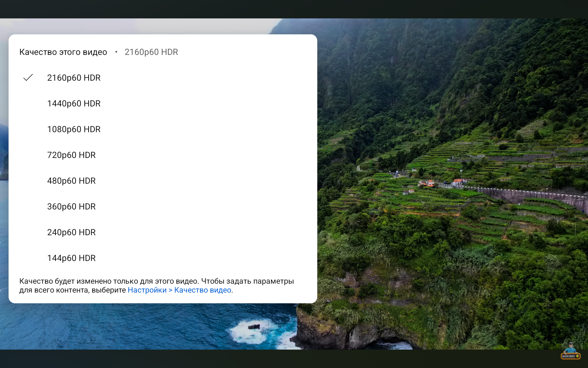The width and height of the screenshot is (588, 368).
Task: Choose the lowest quality 144p60 HDR
Action: pyautogui.click(x=163, y=258)
